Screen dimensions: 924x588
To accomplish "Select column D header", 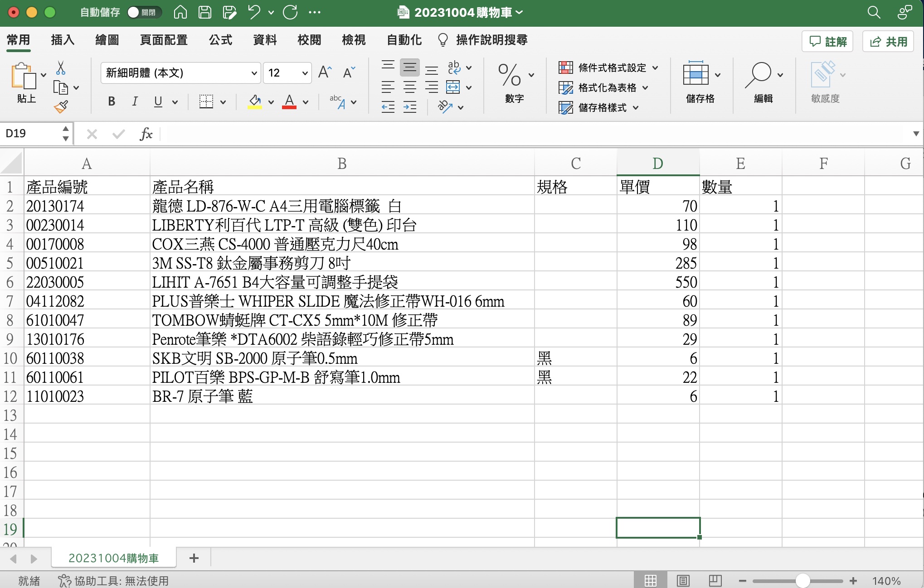I will (x=658, y=164).
